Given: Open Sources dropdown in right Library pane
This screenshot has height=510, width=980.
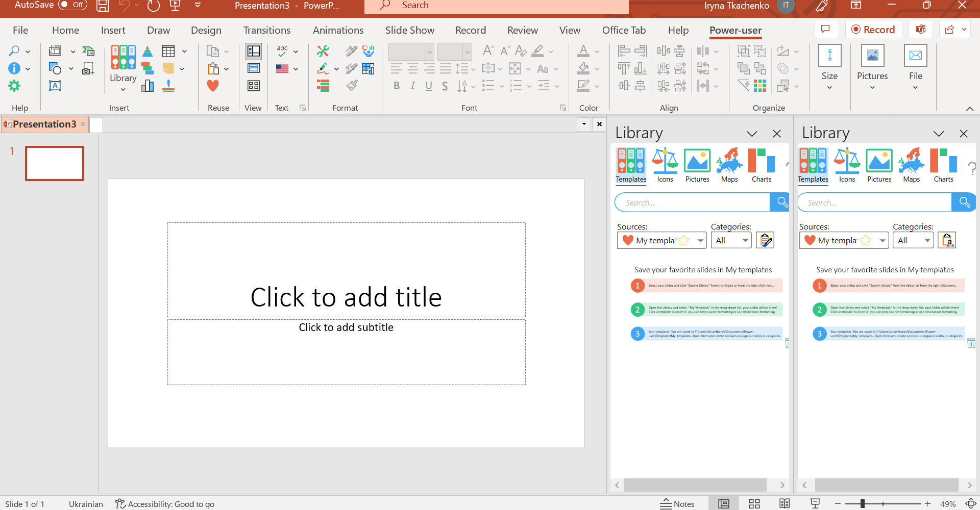Looking at the screenshot, I should click(x=844, y=240).
